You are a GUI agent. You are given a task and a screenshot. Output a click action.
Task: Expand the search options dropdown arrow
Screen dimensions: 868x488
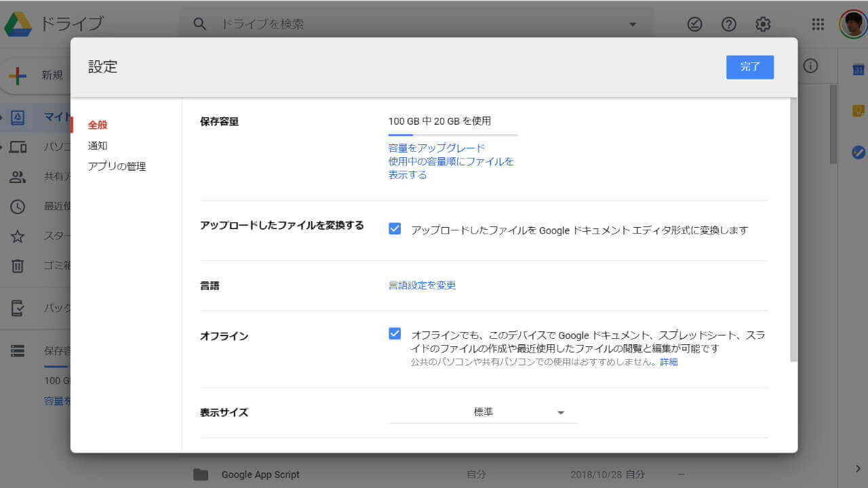pos(633,24)
